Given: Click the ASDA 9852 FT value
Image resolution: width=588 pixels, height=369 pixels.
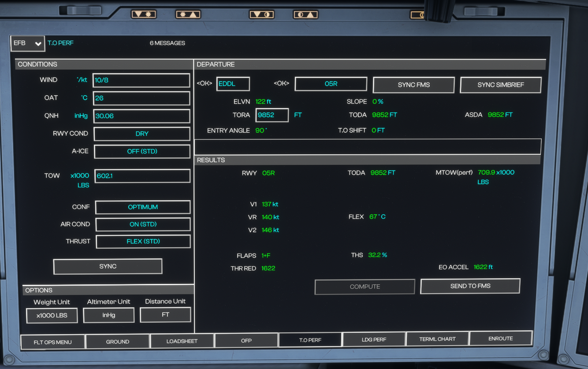Looking at the screenshot, I should coord(500,115).
